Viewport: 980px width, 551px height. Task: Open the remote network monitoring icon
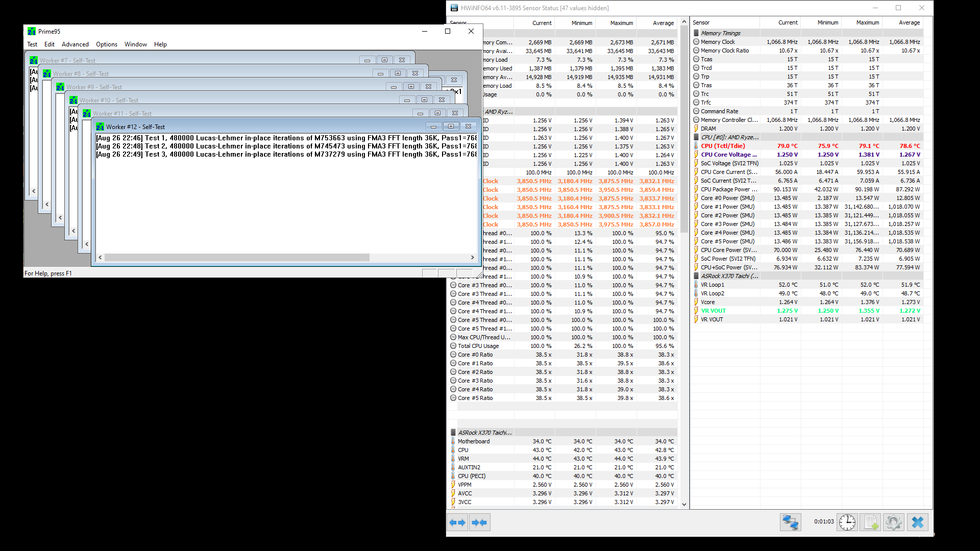(790, 522)
